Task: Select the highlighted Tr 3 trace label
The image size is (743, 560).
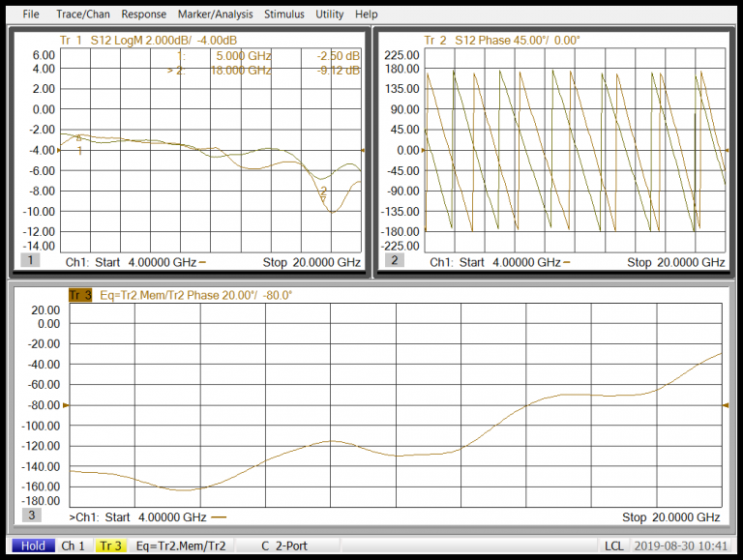Action: coord(80,295)
